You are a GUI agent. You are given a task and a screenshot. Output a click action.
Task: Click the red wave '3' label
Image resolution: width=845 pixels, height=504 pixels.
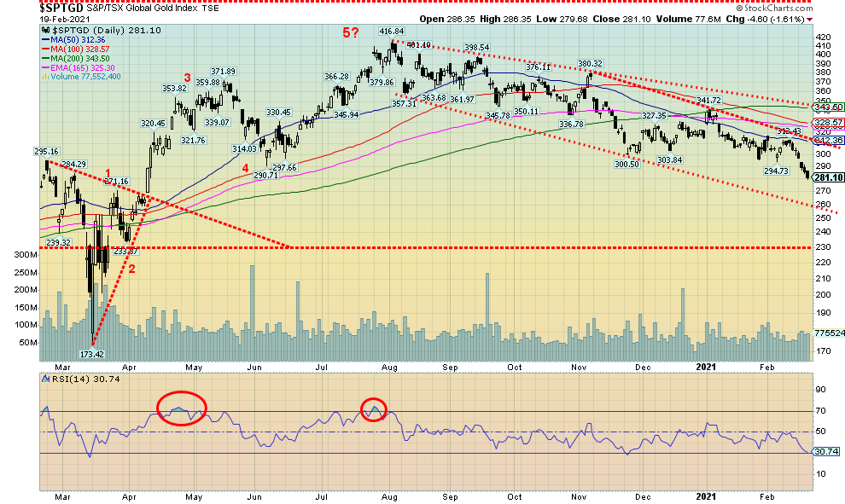pos(187,78)
